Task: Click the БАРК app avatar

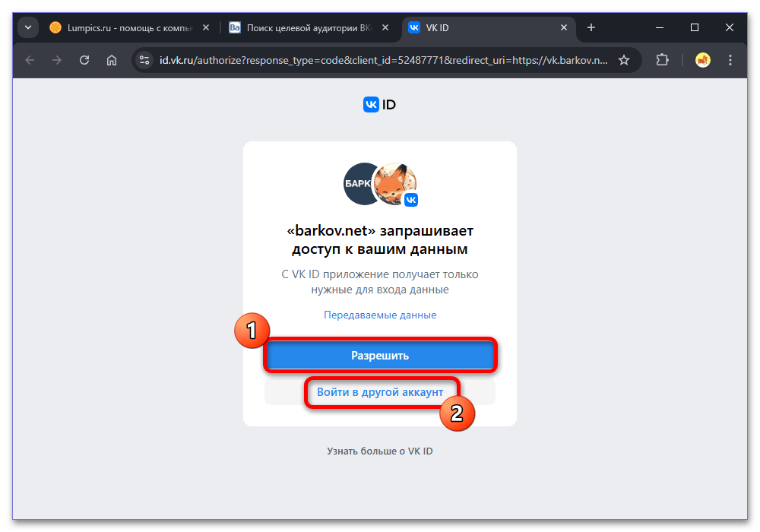Action: point(358,184)
